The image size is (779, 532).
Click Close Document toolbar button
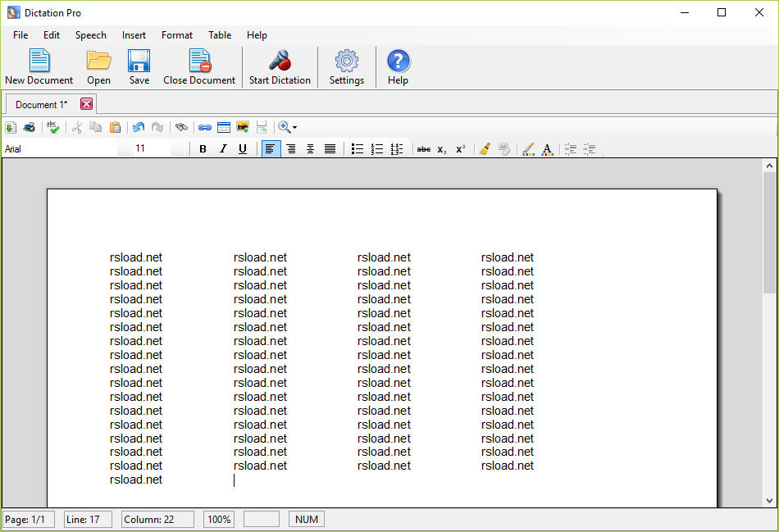(x=199, y=67)
